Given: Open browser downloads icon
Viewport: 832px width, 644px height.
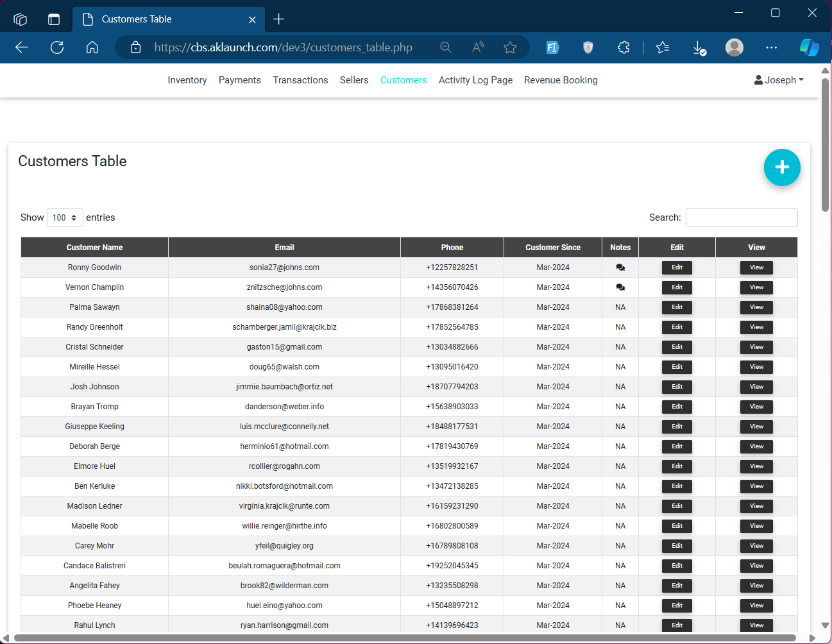Looking at the screenshot, I should tap(699, 47).
